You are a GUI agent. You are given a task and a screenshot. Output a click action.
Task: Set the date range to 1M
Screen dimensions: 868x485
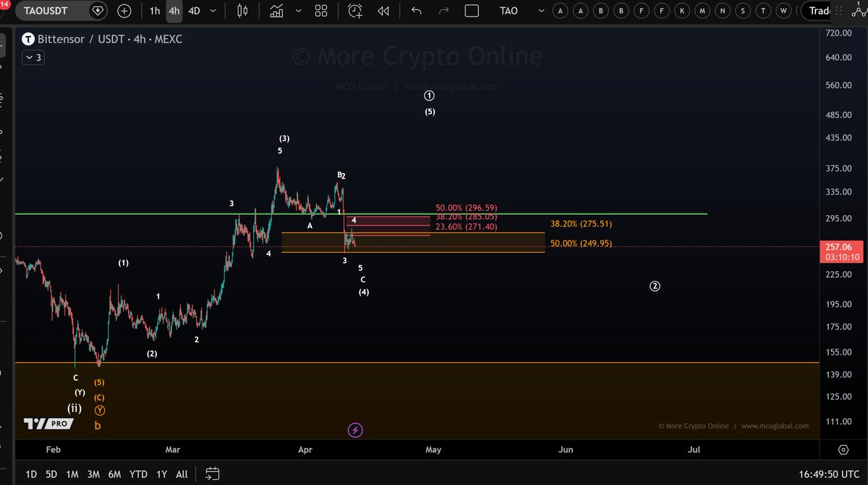coord(72,474)
